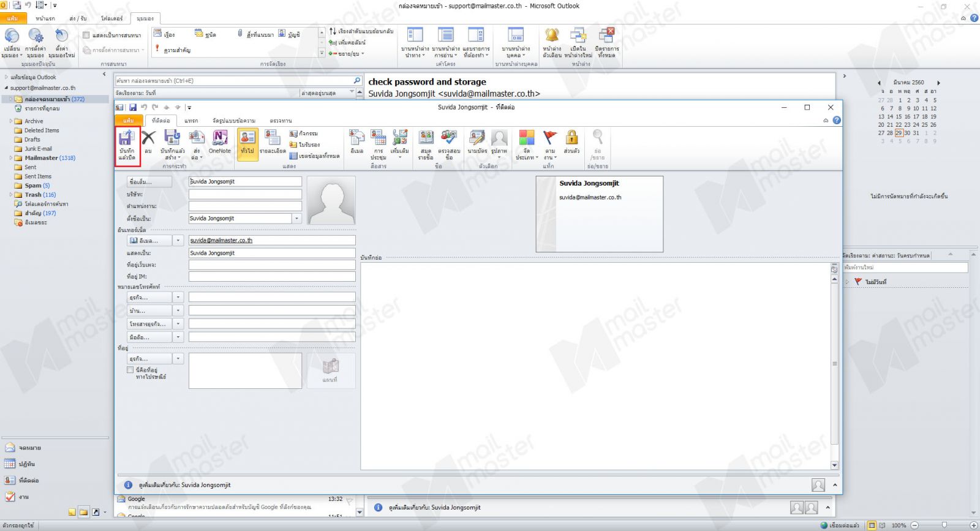Select the General (ทั่วไป) view button
This screenshot has width=980, height=531.
(x=247, y=145)
